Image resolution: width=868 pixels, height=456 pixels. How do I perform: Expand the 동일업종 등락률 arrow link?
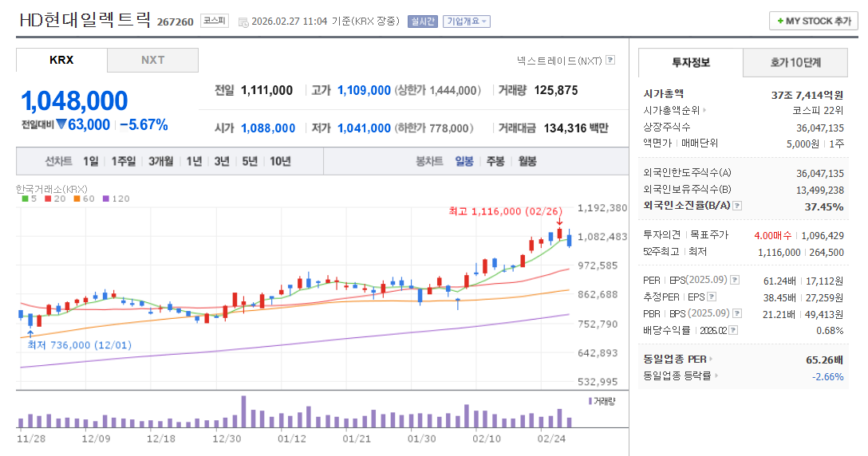pos(716,375)
